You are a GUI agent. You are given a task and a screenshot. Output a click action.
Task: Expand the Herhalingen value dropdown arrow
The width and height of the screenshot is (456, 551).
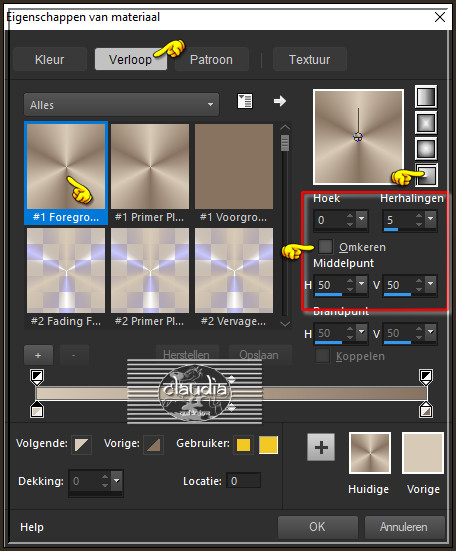tap(431, 219)
